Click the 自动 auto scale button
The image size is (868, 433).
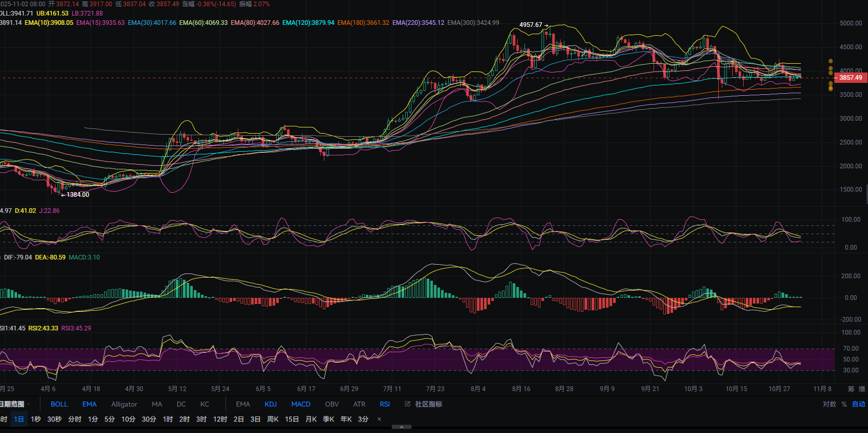click(859, 404)
